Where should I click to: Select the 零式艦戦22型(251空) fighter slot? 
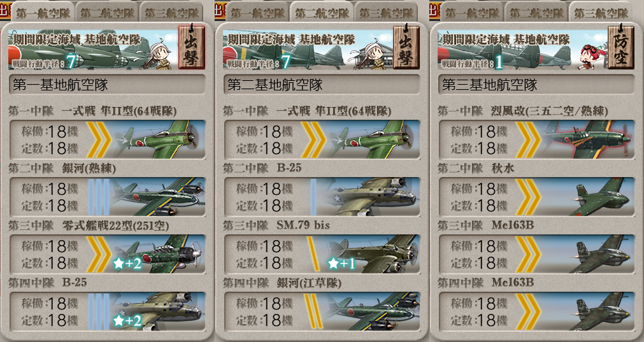pos(107,254)
